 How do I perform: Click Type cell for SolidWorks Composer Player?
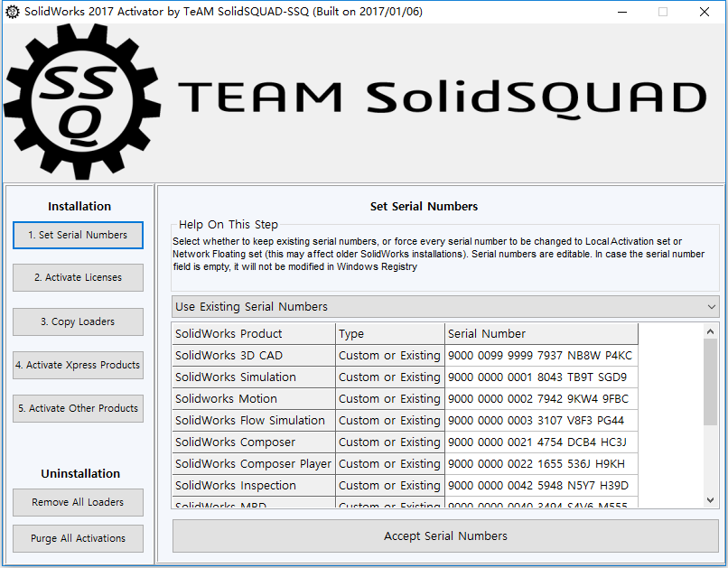coord(390,463)
